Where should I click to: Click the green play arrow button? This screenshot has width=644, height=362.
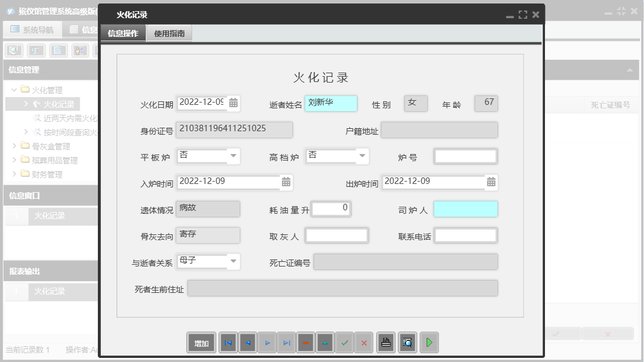(x=429, y=343)
